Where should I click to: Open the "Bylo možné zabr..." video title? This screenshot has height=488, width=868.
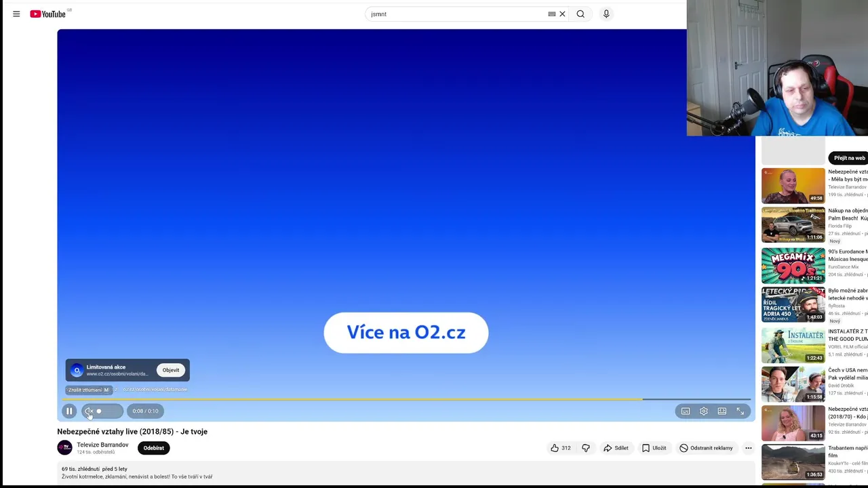(x=848, y=294)
